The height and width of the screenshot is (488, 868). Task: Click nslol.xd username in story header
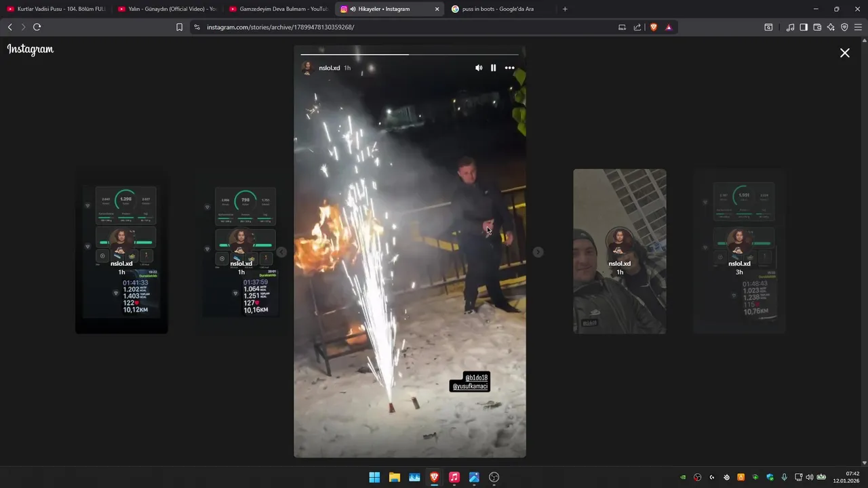[330, 68]
